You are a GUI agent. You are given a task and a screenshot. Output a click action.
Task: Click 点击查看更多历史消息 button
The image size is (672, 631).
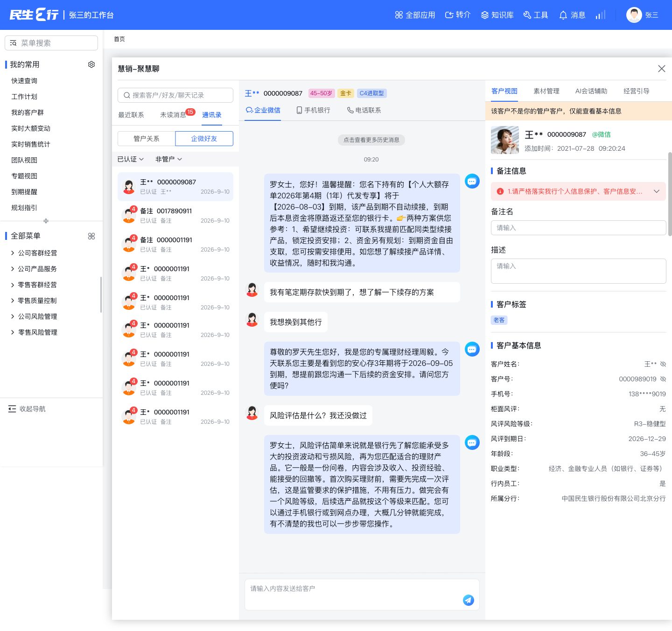(371, 140)
